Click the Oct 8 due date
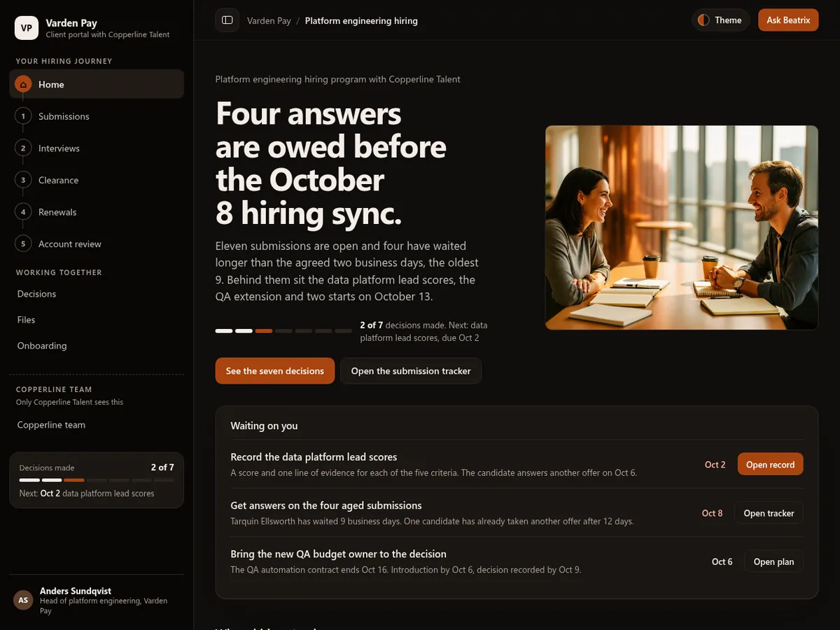The height and width of the screenshot is (630, 840). pyautogui.click(x=713, y=513)
